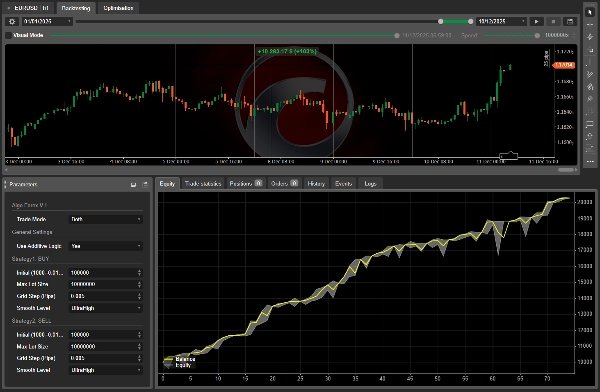
Task: Click the load parameters icon in Parameters panel
Action: coord(145,185)
